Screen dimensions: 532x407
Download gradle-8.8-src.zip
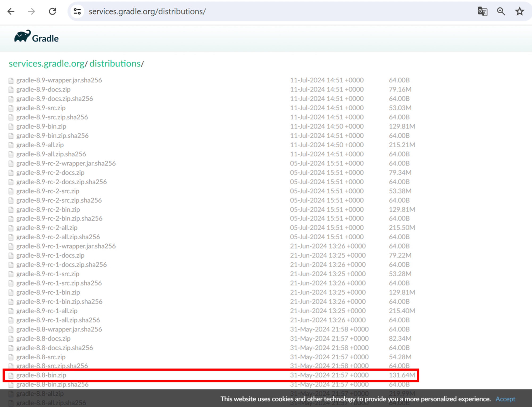point(41,357)
